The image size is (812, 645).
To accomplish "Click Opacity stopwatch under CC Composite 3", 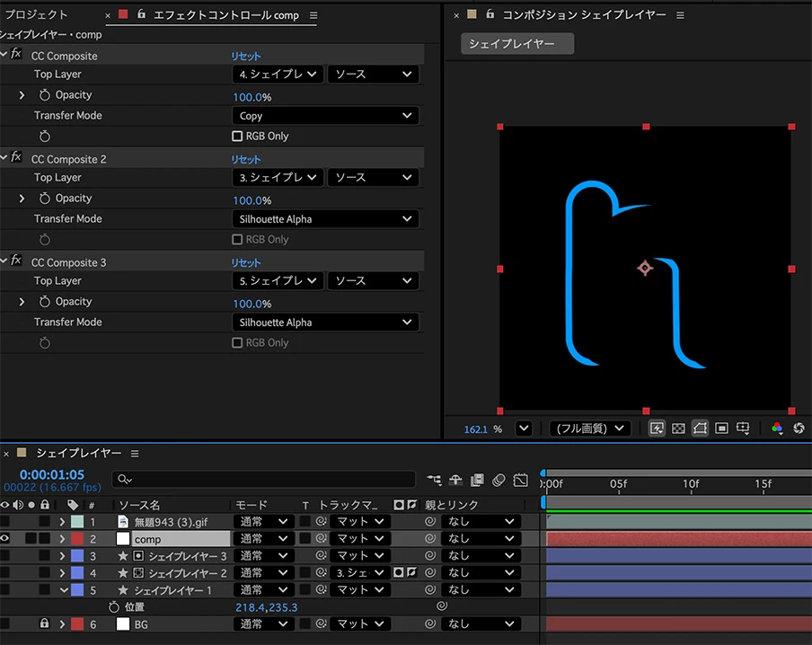I will 45,302.
